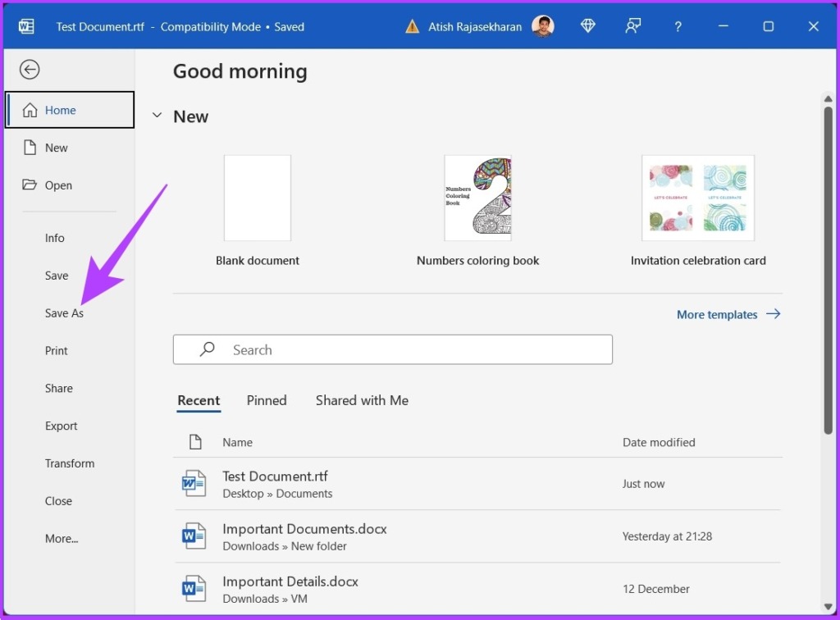Collapse the New section chevron
The width and height of the screenshot is (840, 620).
[x=157, y=116]
